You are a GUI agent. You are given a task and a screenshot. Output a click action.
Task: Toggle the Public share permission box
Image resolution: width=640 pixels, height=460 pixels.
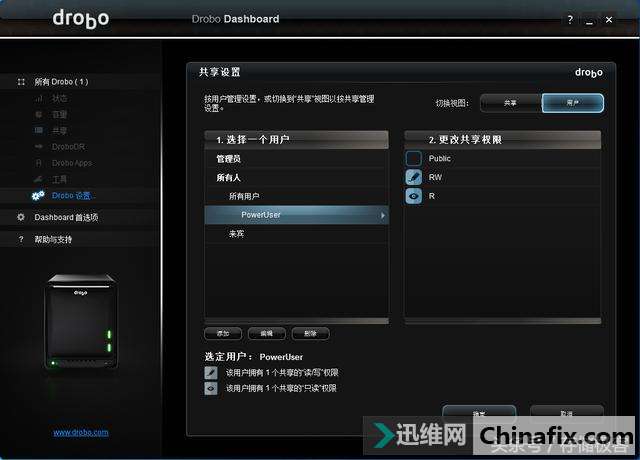pyautogui.click(x=413, y=158)
